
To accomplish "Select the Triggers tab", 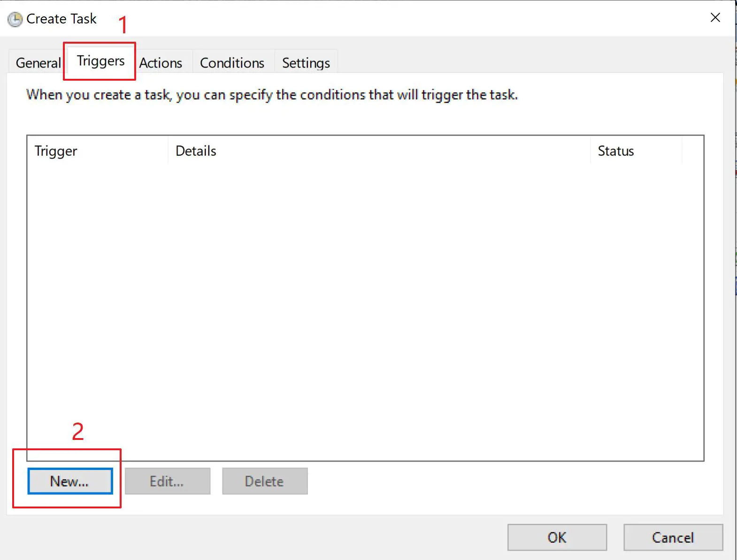I will pyautogui.click(x=100, y=61).
